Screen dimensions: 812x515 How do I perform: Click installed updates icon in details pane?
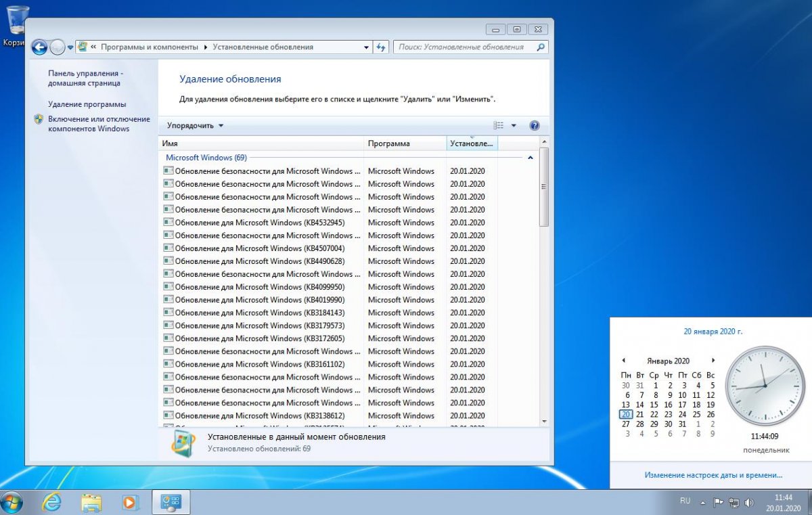183,443
